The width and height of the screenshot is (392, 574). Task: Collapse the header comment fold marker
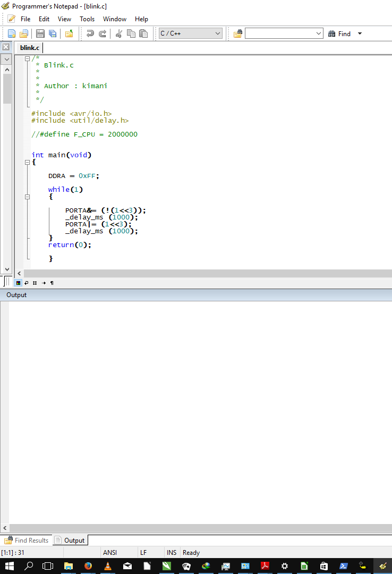pyautogui.click(x=27, y=58)
